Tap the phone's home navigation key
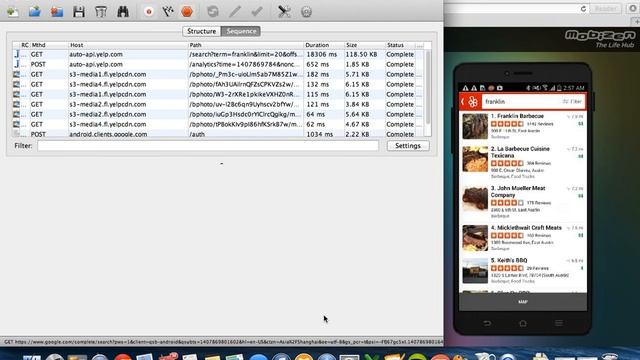This screenshot has height=360, width=640. pos(523,323)
